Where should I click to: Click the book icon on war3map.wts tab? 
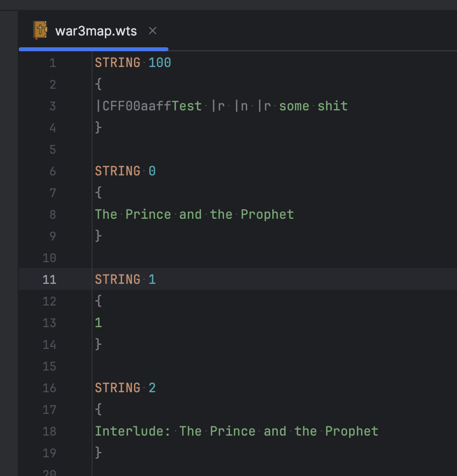click(x=40, y=30)
